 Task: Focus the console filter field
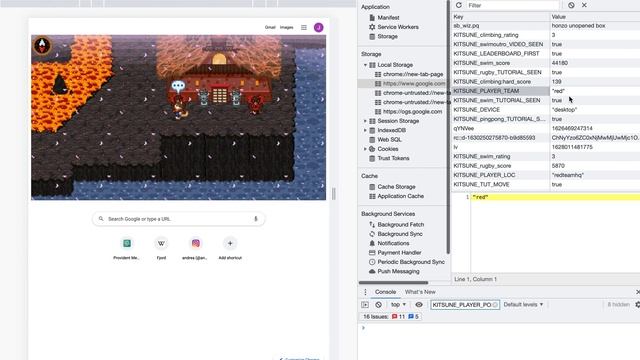click(464, 305)
